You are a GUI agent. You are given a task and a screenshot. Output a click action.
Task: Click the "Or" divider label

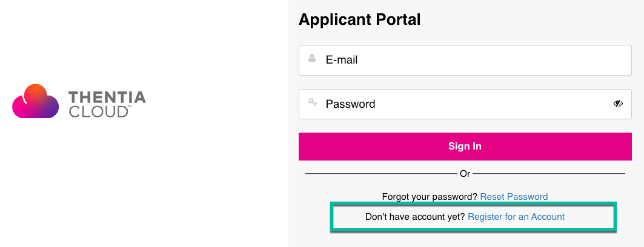pyautogui.click(x=465, y=174)
